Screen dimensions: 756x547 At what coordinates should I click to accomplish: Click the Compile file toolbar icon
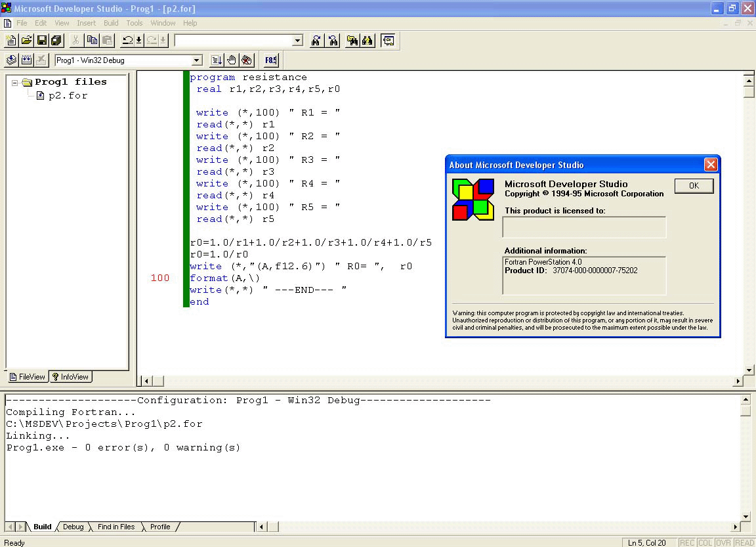click(x=11, y=60)
